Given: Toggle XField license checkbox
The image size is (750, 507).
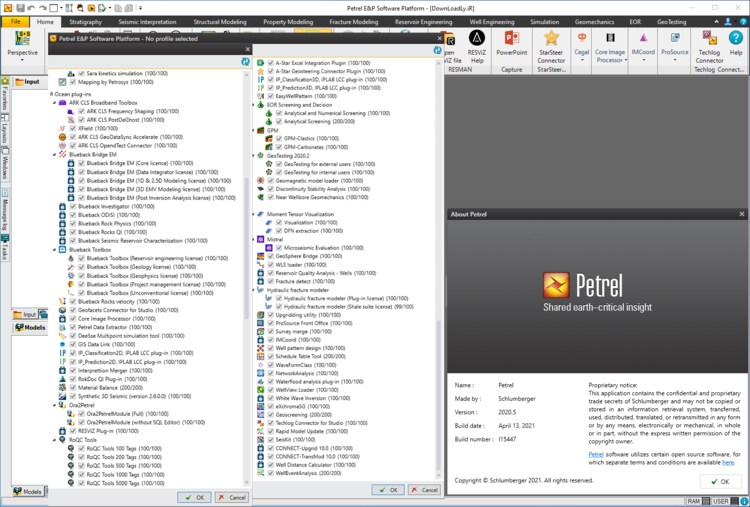Looking at the screenshot, I should 73,128.
